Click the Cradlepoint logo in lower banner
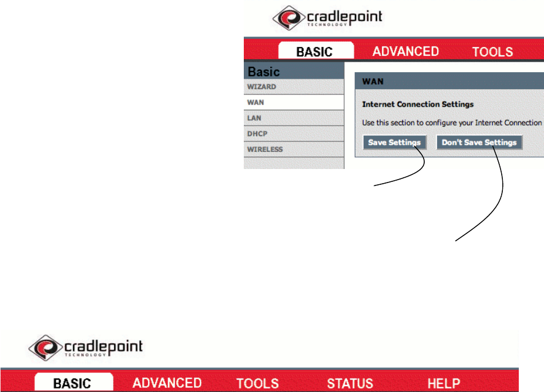The height and width of the screenshot is (392, 544). pyautogui.click(x=85, y=347)
